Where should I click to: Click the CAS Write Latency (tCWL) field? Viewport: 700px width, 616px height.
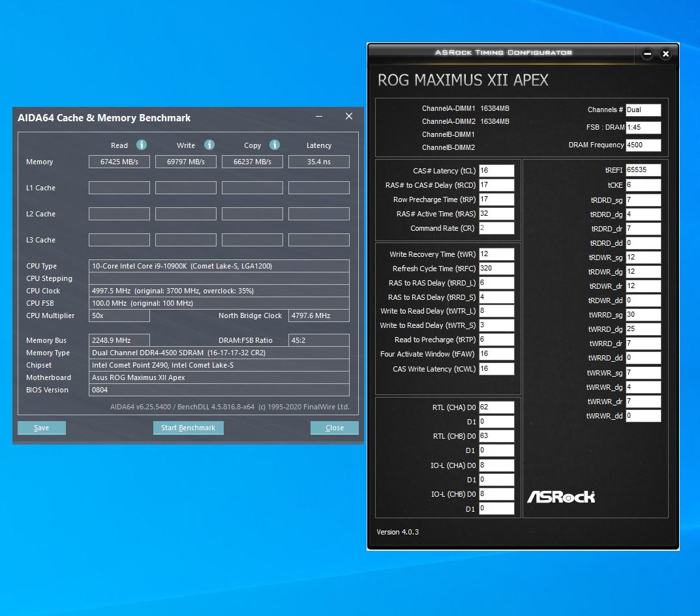pos(496,369)
